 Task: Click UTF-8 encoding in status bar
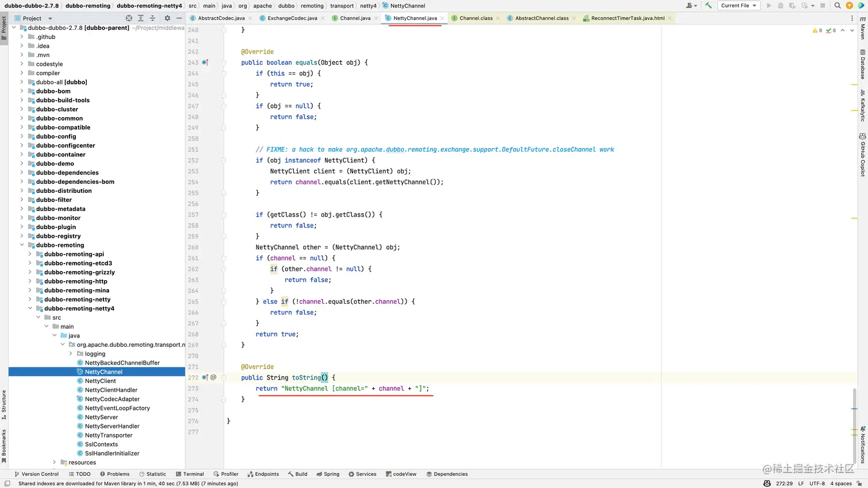[x=817, y=483]
